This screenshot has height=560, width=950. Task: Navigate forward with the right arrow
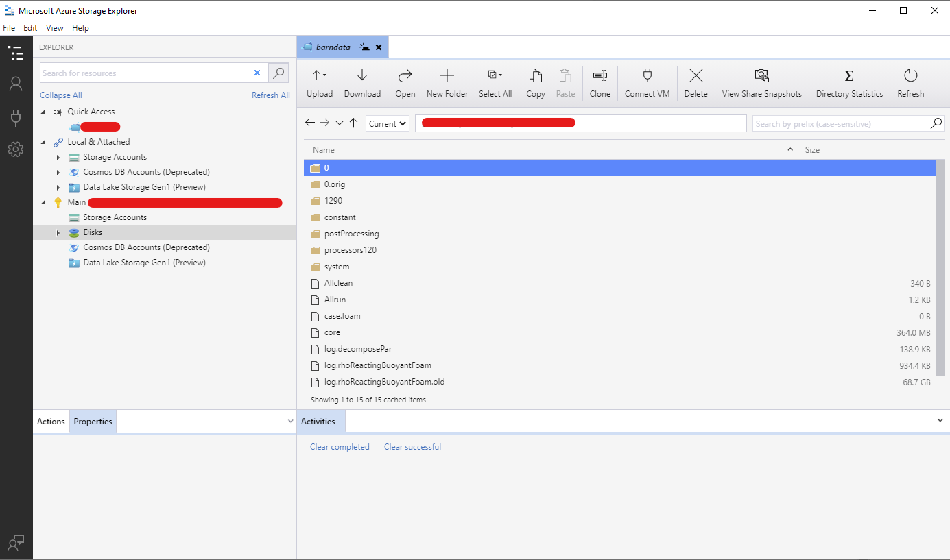point(324,123)
